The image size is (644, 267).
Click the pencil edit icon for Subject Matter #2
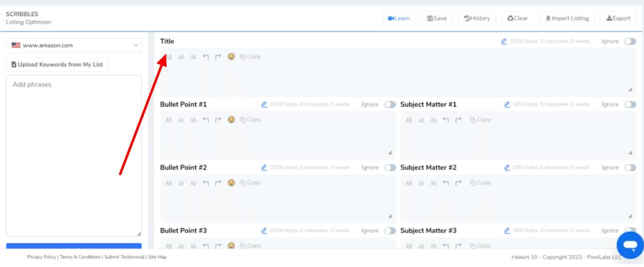pos(507,168)
